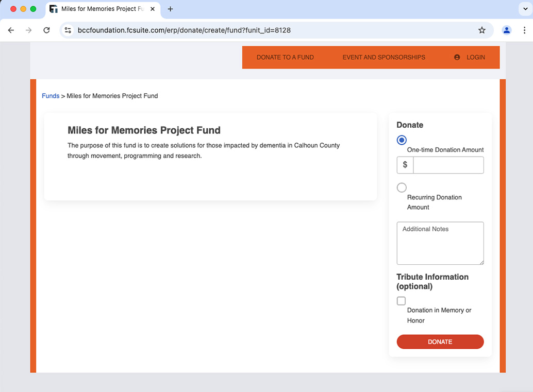Check the Donation in Memory or Honor box
This screenshot has height=392, width=533.
pos(401,301)
